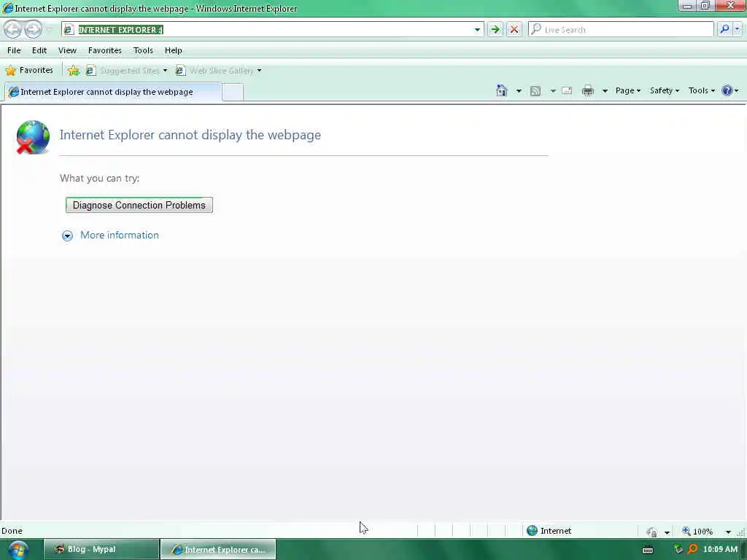Viewport: 747px width, 560px height.
Task: Open a new blank tab
Action: pos(233,92)
